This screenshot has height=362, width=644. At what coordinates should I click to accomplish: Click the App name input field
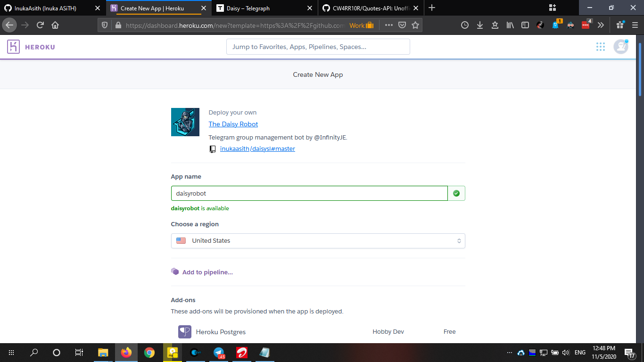309,193
